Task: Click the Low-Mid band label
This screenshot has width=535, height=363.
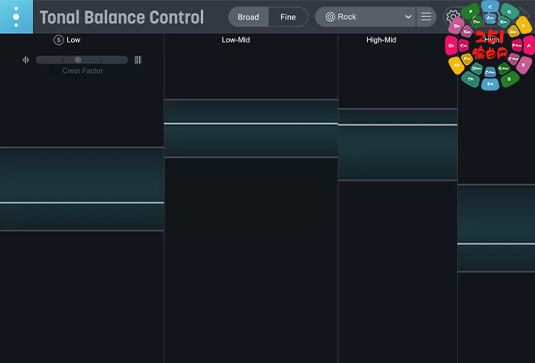Action: tap(236, 40)
